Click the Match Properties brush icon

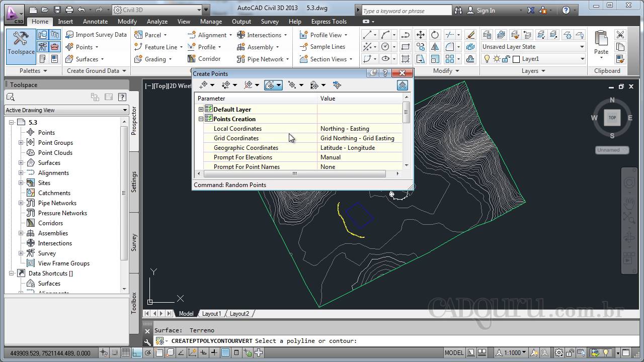click(620, 59)
